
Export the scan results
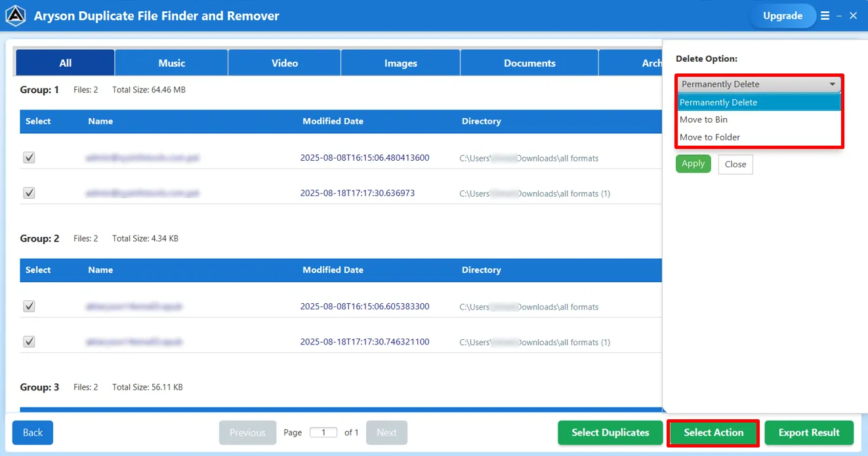tap(809, 432)
